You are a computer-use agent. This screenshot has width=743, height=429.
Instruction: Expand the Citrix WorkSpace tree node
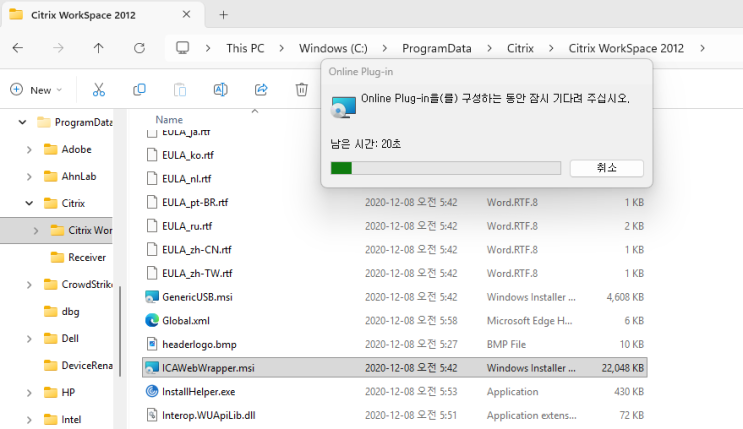click(36, 230)
